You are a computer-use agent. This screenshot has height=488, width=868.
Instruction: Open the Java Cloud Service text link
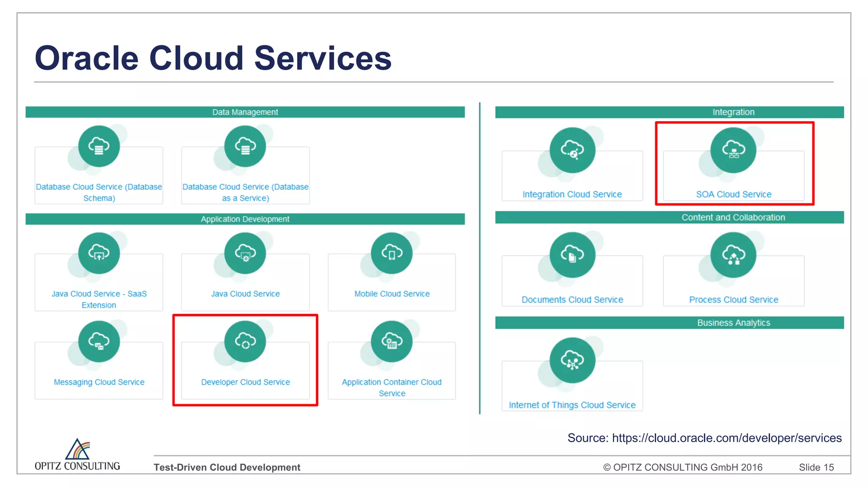click(x=245, y=294)
